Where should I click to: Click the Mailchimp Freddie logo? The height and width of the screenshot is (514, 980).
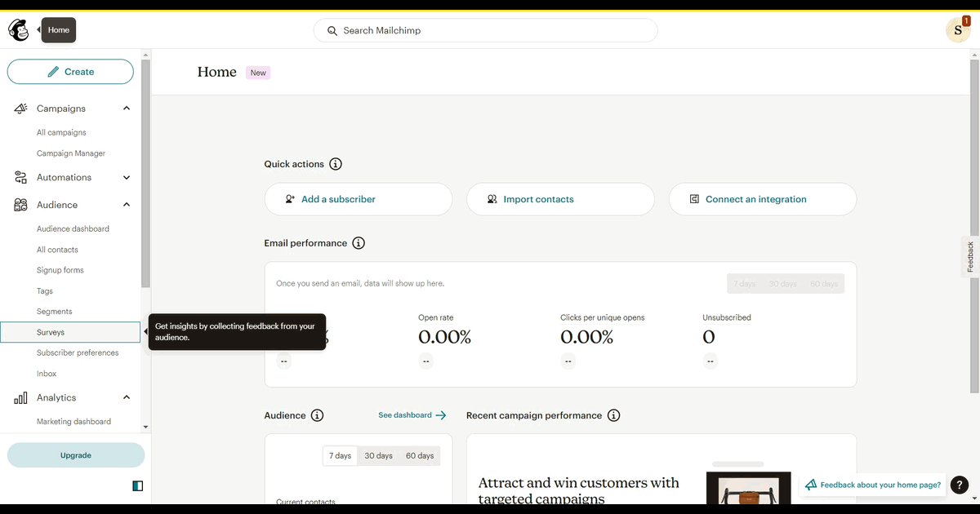19,30
